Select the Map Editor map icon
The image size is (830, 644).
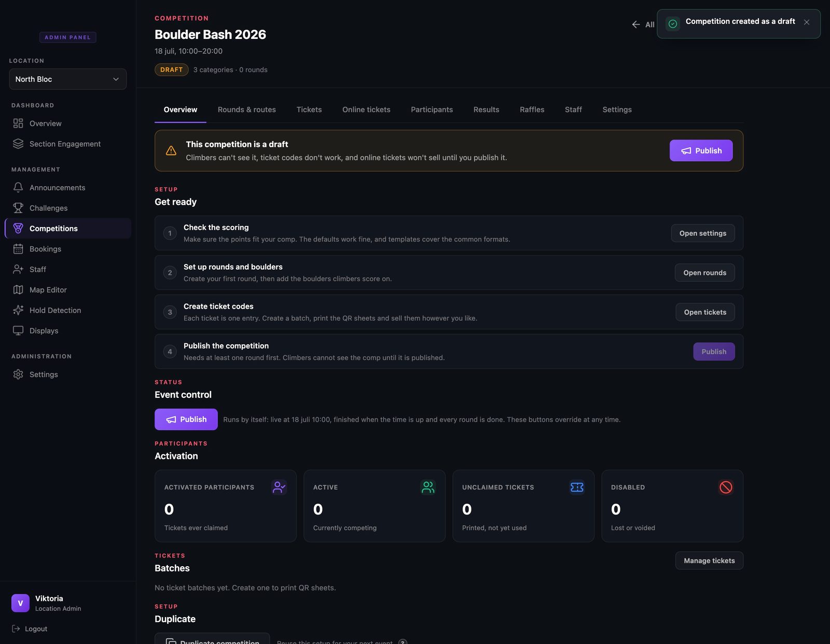pos(18,290)
